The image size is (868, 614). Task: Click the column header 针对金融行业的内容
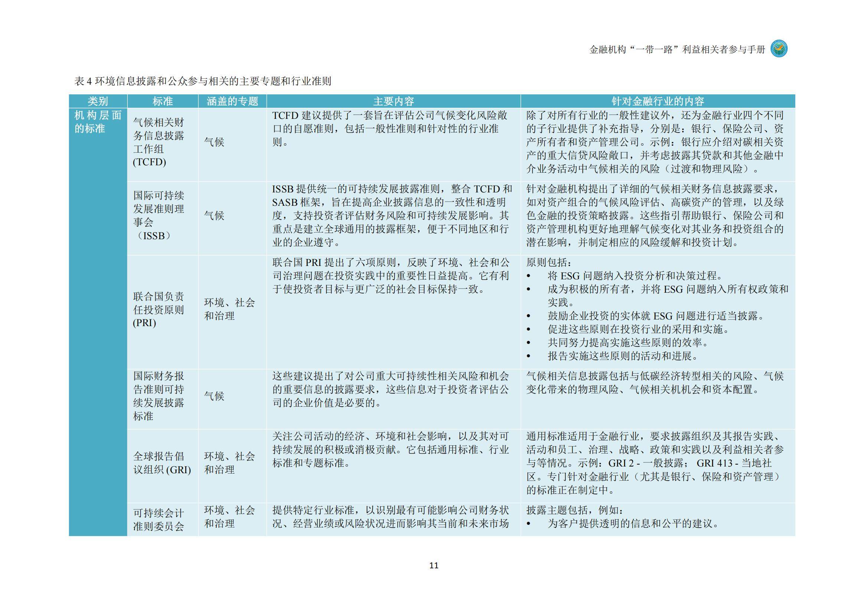click(658, 101)
